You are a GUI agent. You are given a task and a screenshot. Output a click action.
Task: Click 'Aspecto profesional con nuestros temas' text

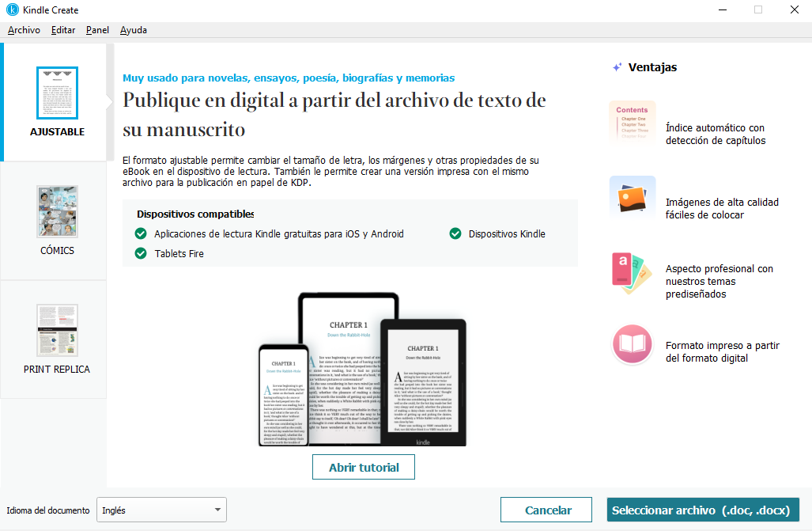(719, 281)
